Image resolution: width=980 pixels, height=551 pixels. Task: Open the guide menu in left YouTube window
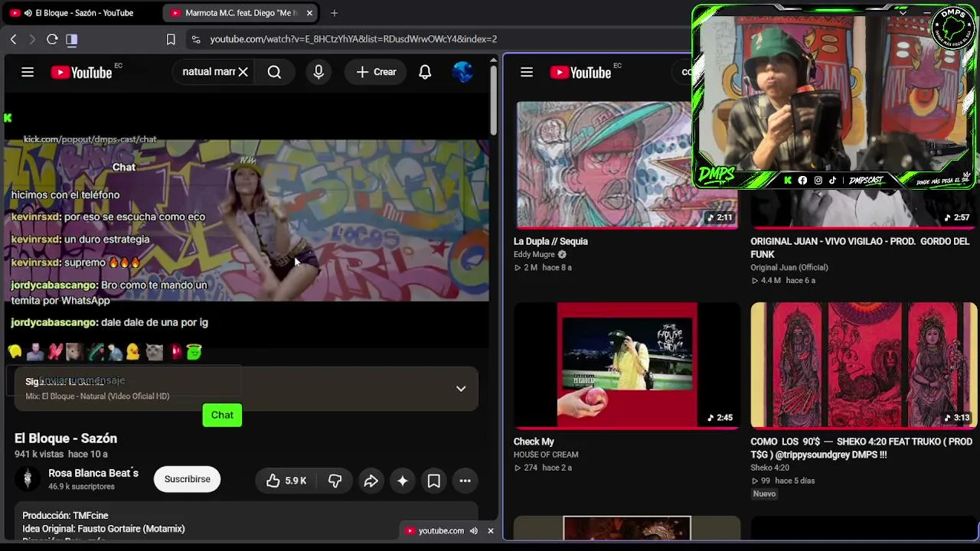(x=28, y=72)
